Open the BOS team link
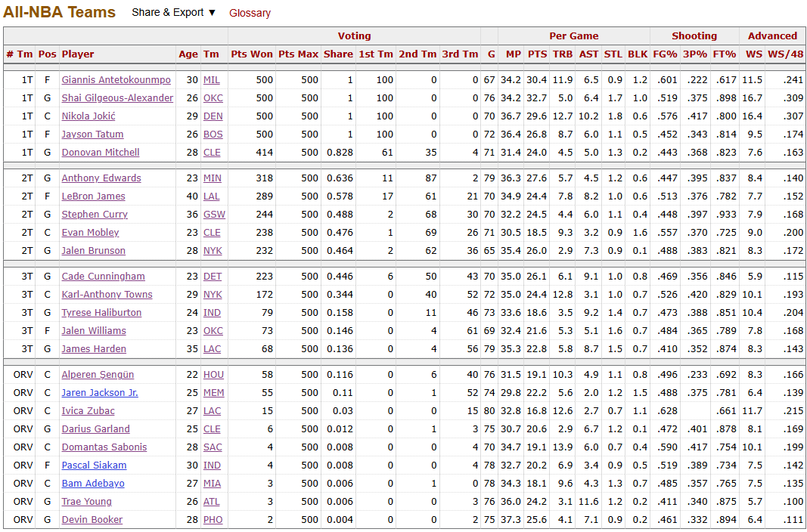This screenshot has height=532, width=807. pyautogui.click(x=213, y=135)
